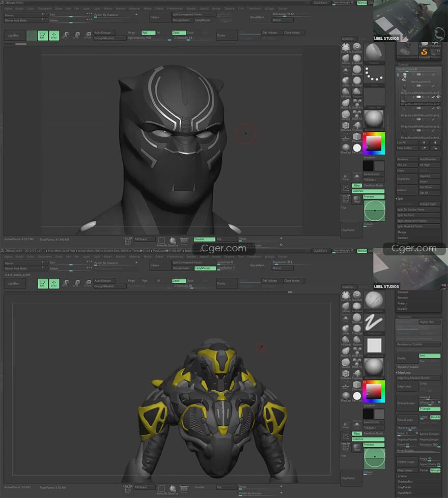448x498 pixels.
Task: Click the Reconstruct Subdiv button
Action: 410,344
